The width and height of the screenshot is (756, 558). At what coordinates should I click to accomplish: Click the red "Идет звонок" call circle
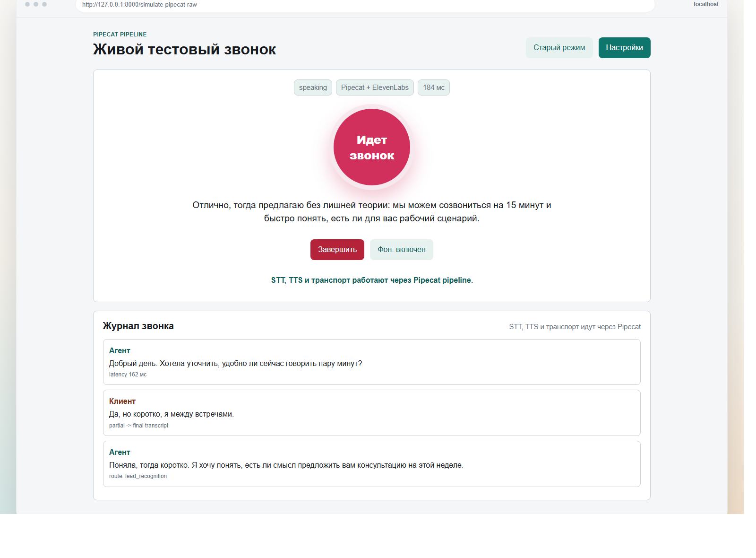pyautogui.click(x=372, y=147)
